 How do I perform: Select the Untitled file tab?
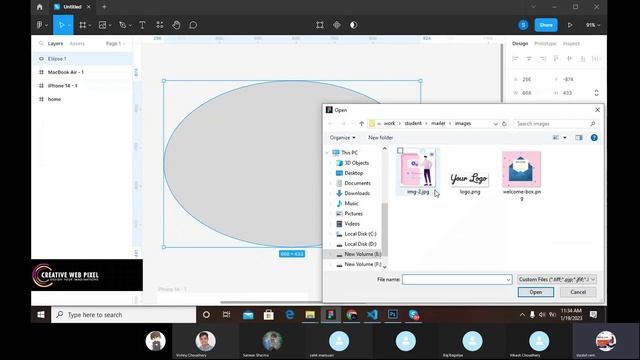click(72, 7)
